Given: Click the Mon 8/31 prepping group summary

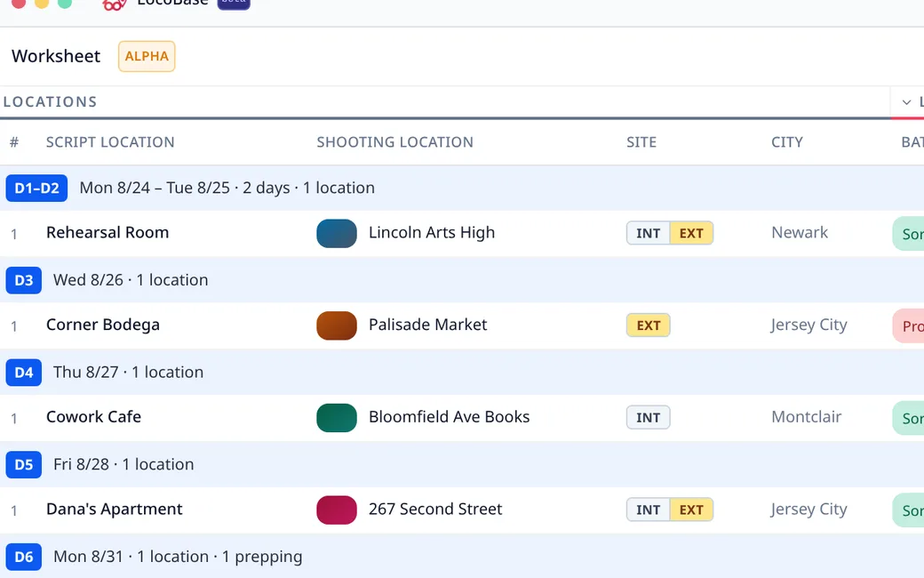Looking at the screenshot, I should pos(178,556).
